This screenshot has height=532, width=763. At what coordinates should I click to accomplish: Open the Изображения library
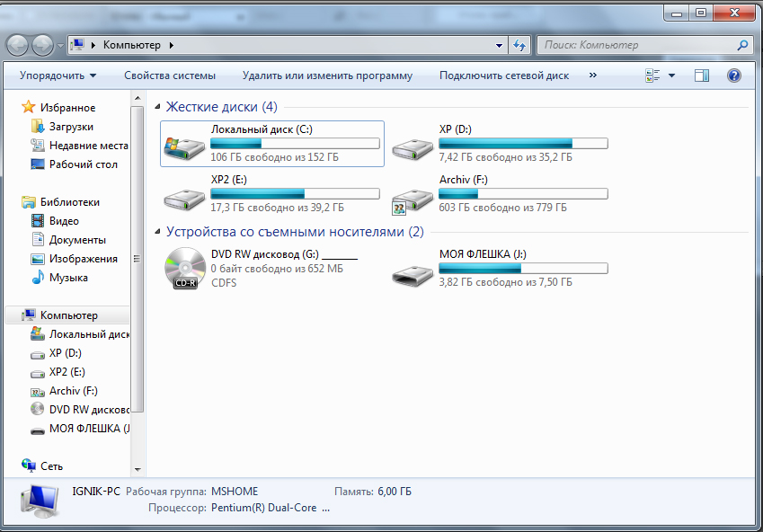[x=74, y=259]
